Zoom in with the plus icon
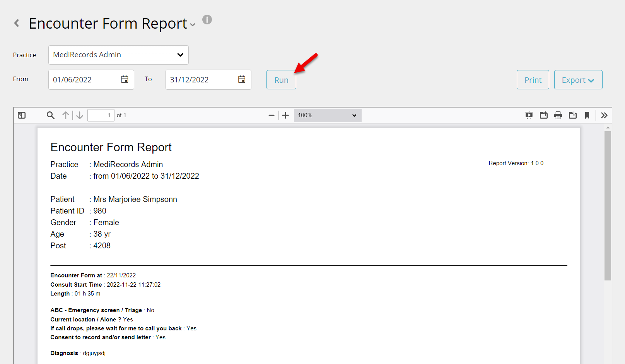Screen dimensions: 625x364 pyautogui.click(x=285, y=115)
